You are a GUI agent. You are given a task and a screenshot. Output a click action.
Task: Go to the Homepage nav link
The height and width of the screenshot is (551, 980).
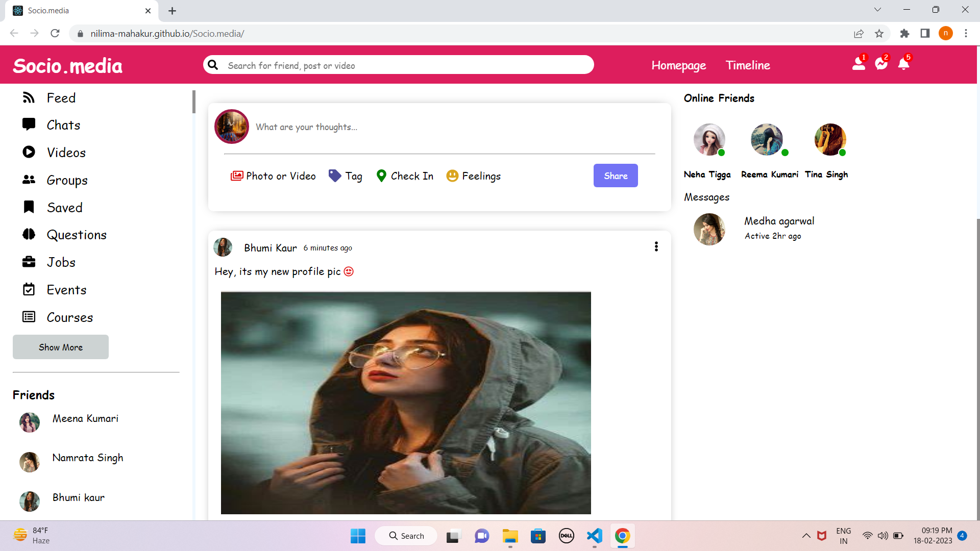678,65
